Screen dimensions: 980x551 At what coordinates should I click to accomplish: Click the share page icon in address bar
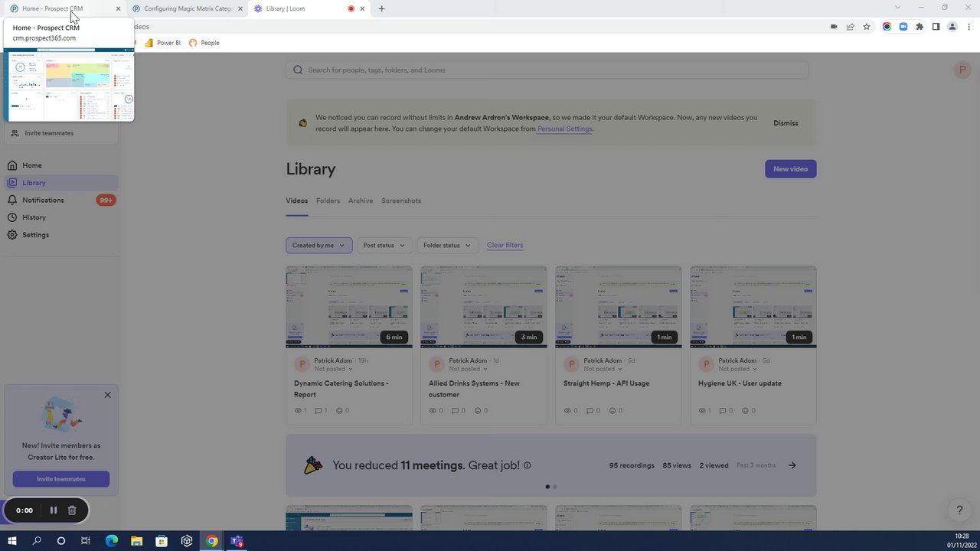[850, 27]
